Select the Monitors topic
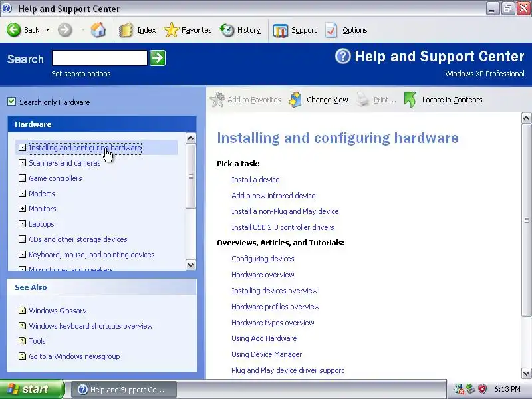 click(x=43, y=209)
